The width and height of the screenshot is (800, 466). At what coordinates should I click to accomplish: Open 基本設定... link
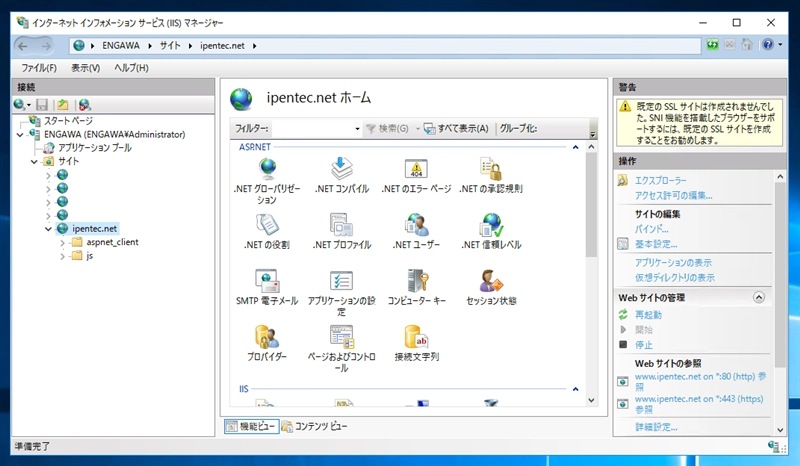click(x=656, y=244)
